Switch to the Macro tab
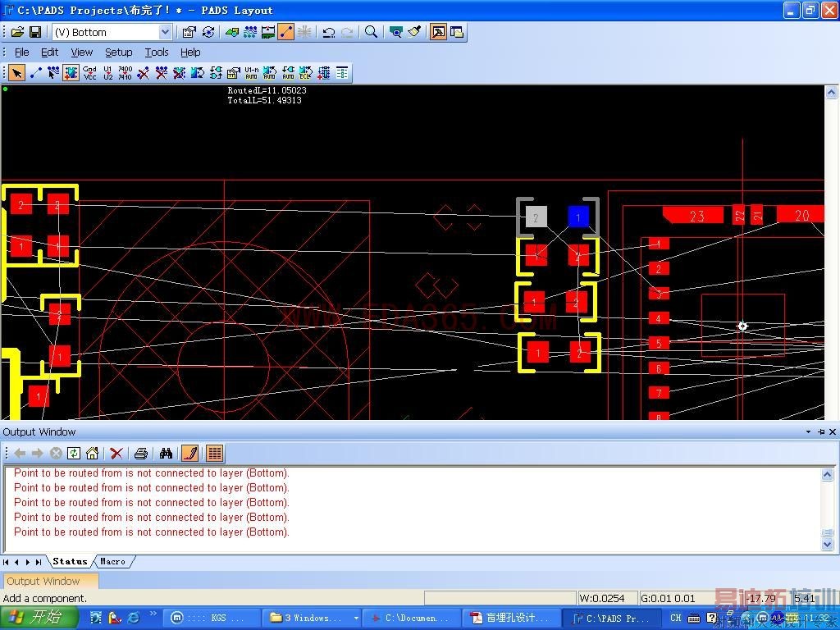 [x=112, y=562]
